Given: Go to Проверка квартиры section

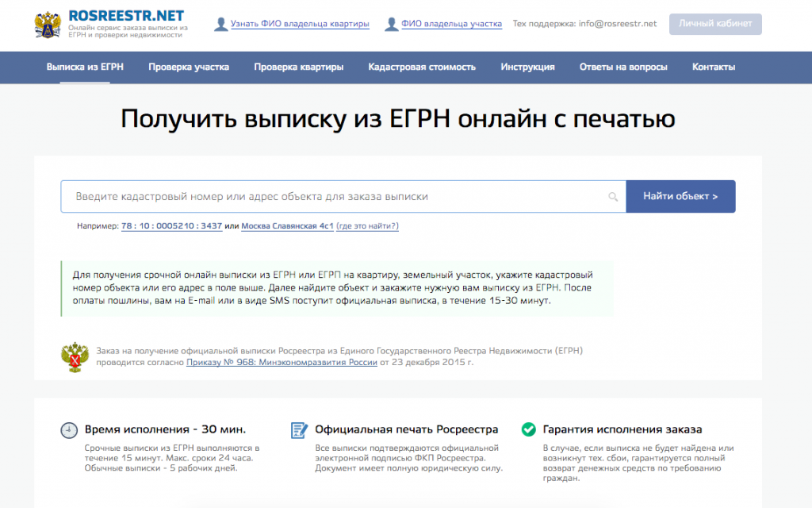Looking at the screenshot, I should (x=298, y=67).
